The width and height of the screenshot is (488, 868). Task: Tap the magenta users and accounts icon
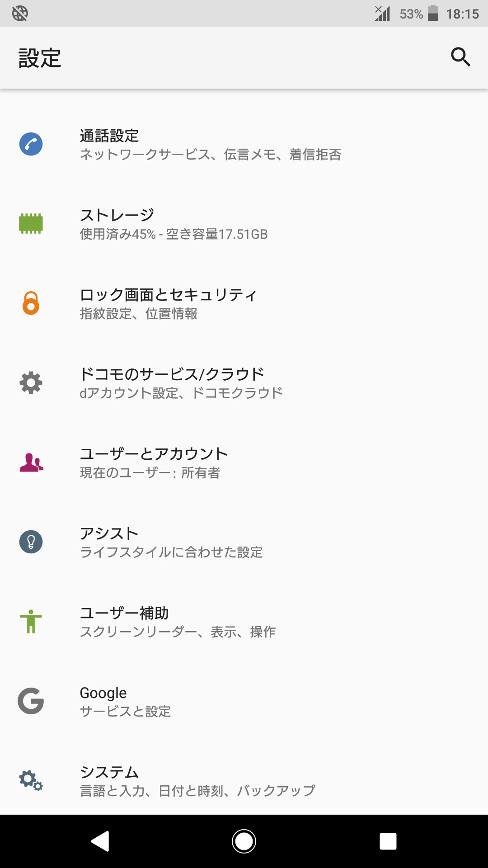click(31, 462)
